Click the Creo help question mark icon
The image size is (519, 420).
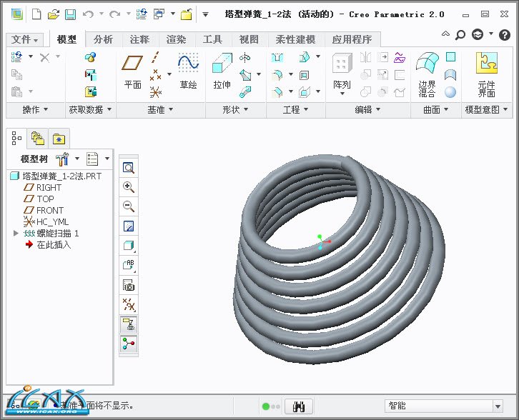(x=505, y=35)
